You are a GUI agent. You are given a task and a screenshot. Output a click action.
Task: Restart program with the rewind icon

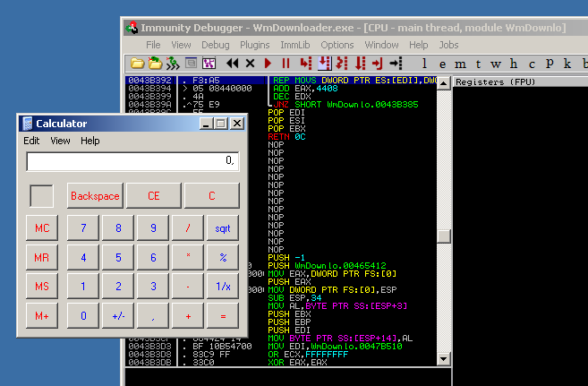(232, 64)
